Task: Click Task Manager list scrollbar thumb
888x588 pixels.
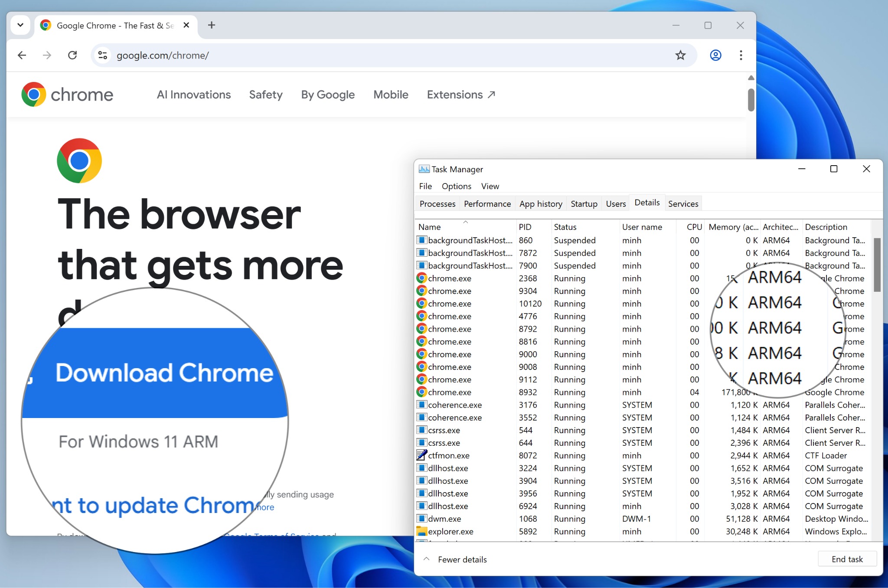Action: pos(877,265)
